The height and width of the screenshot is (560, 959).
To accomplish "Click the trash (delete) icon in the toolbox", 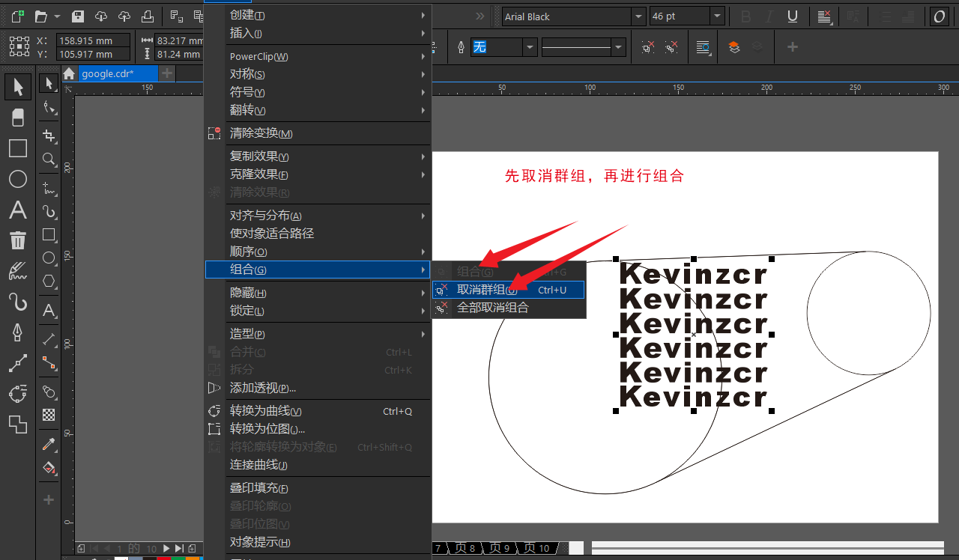I will [18, 240].
